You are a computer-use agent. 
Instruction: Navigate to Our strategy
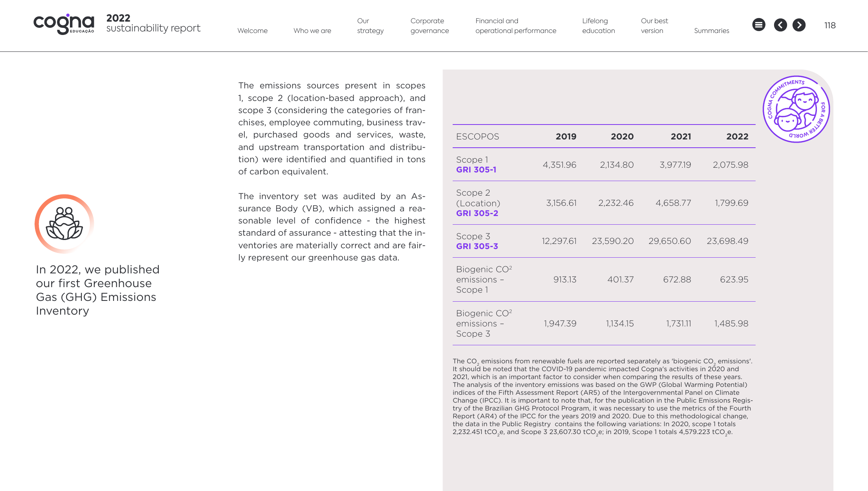tap(370, 26)
